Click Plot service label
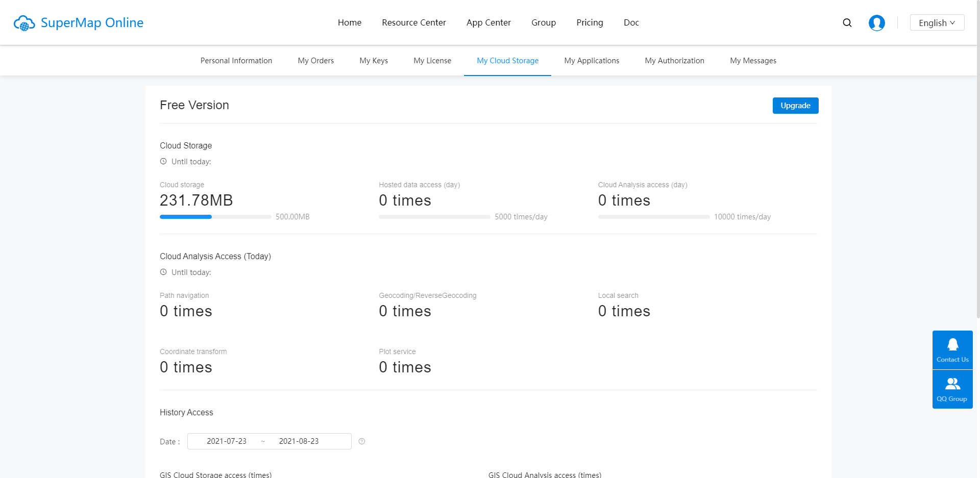This screenshot has width=980, height=478. point(397,351)
